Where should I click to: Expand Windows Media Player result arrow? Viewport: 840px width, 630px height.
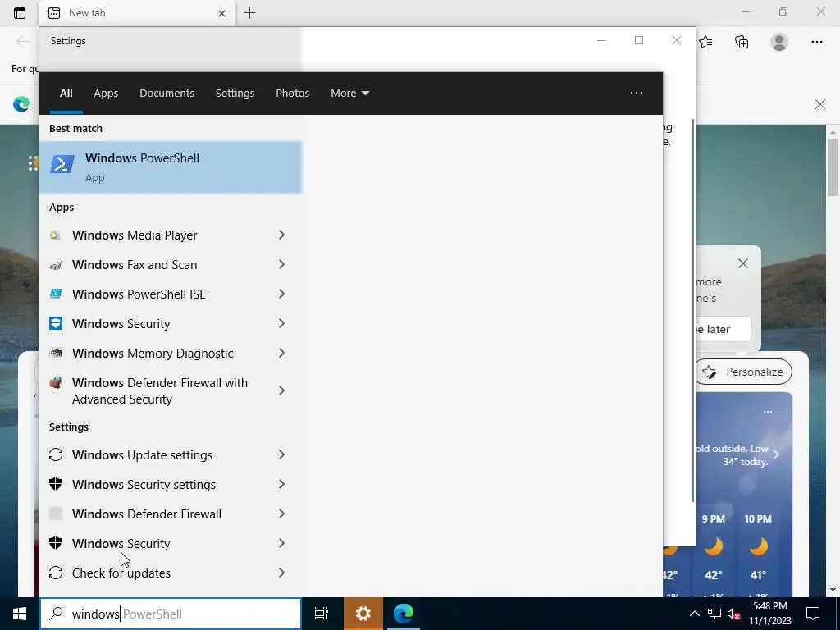282,235
